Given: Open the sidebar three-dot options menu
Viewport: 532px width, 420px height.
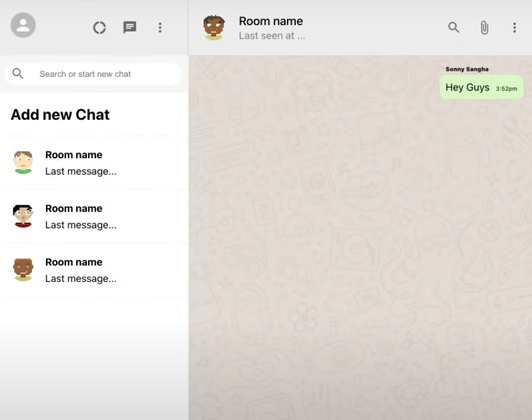Looking at the screenshot, I should [x=159, y=27].
